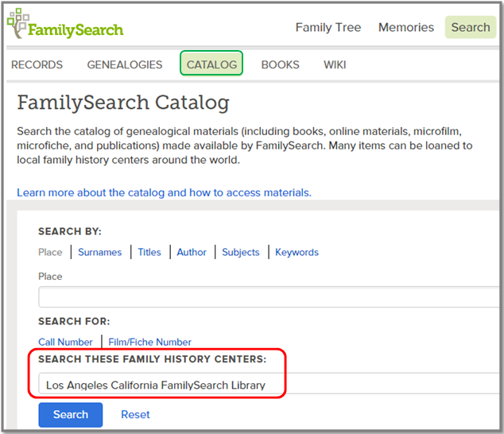Image resolution: width=504 pixels, height=434 pixels.
Task: Search by Surnames option
Action: coord(99,252)
